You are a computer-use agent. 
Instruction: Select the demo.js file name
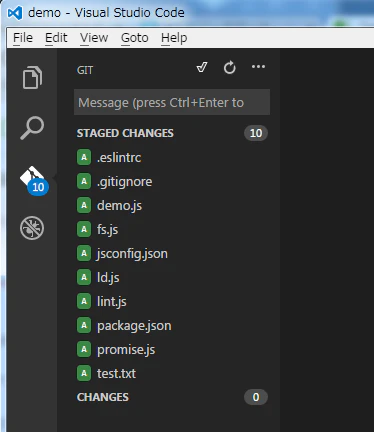point(119,206)
